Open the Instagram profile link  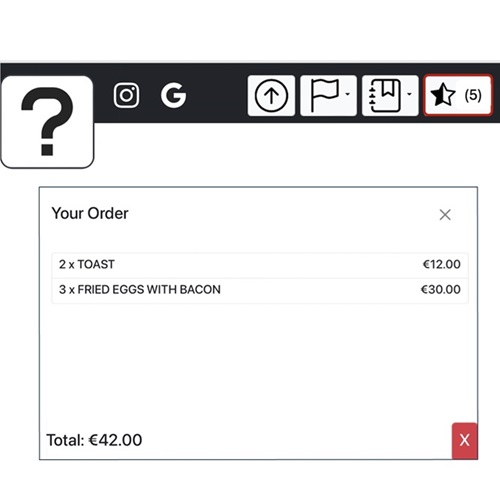click(x=126, y=95)
